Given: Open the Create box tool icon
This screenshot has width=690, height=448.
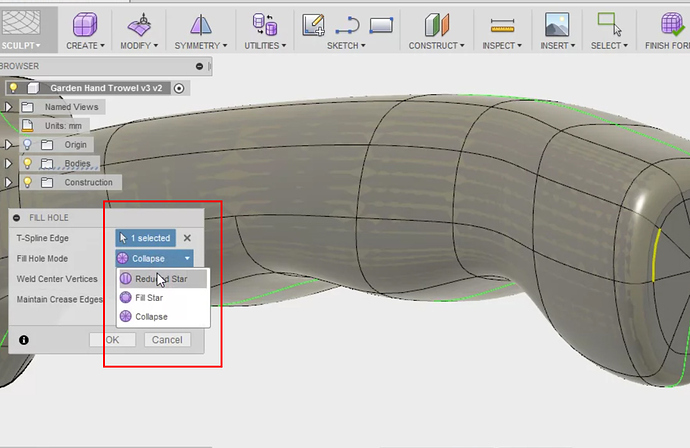Looking at the screenshot, I should point(85,23).
